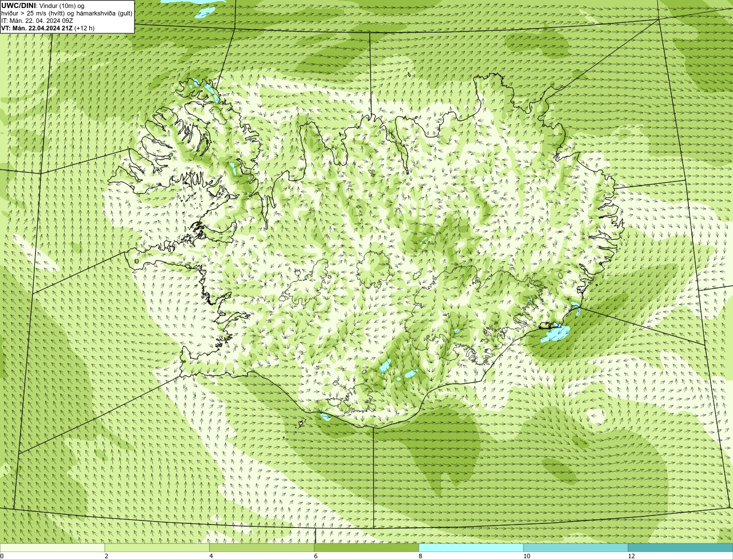The width and height of the screenshot is (733, 560).
Task: Click the legend tick label "2"
Action: [106, 556]
